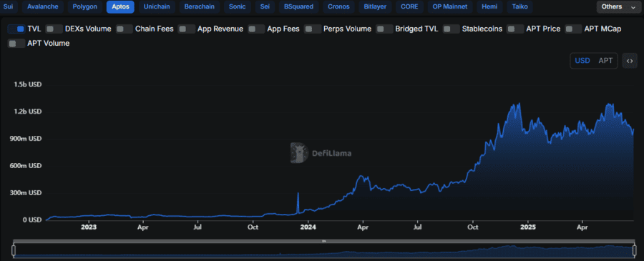The width and height of the screenshot is (644, 261).
Task: Enable Perps Volume toggle
Action: click(x=313, y=29)
